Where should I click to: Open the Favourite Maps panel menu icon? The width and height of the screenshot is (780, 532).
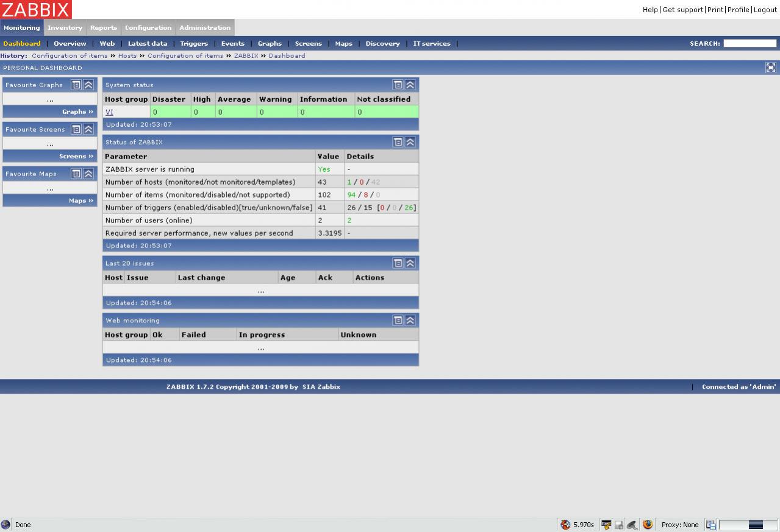76,174
